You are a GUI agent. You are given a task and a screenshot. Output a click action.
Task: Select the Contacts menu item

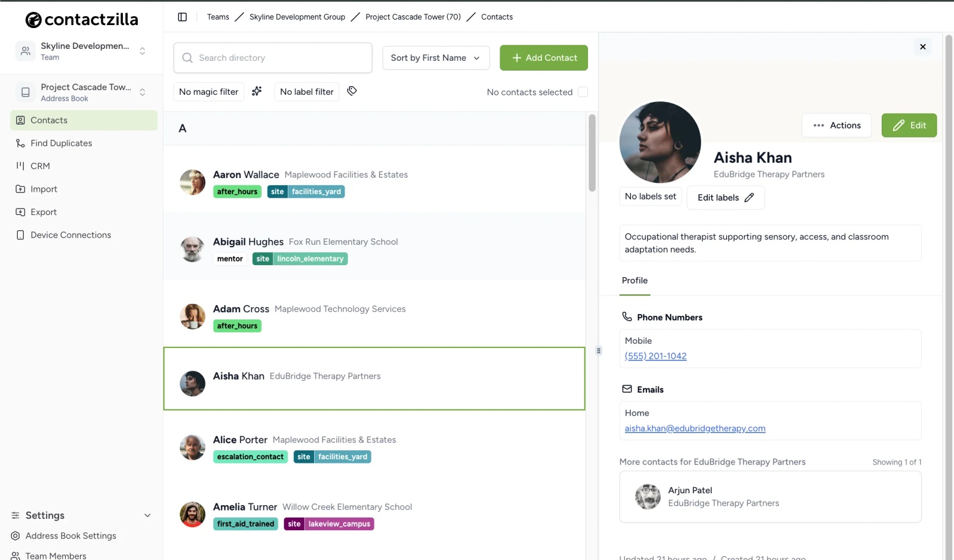point(83,120)
